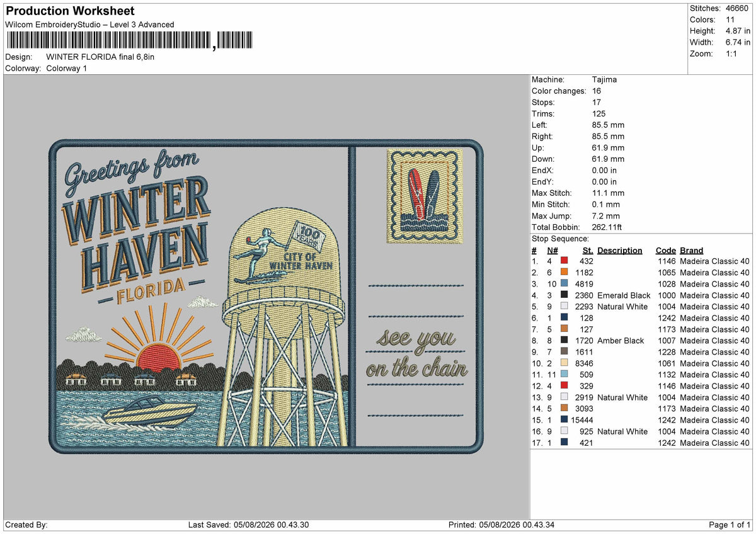Click the Colors value '11'
Viewport: 756px width, 534px height.
730,20
